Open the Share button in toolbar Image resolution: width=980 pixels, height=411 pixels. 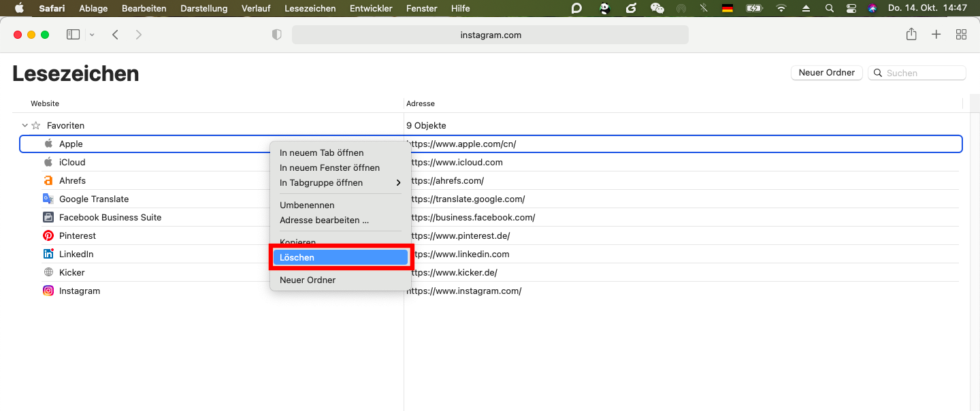tap(911, 34)
